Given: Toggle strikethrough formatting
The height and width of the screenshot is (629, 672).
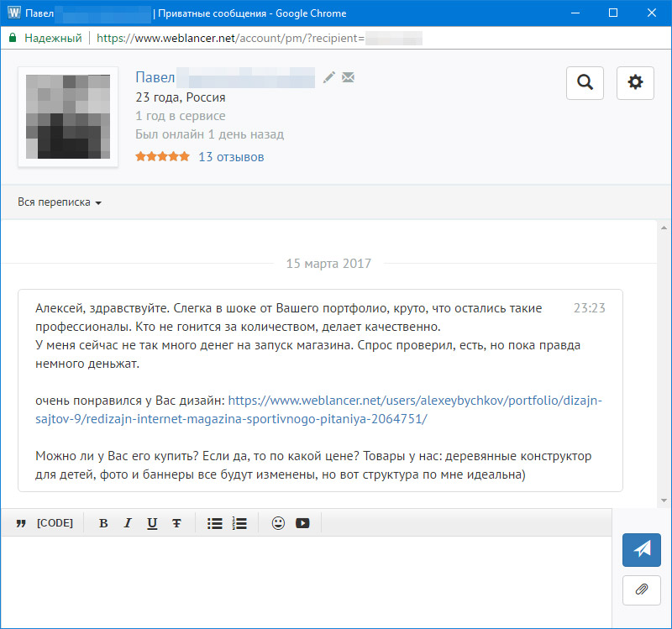Looking at the screenshot, I should coord(176,523).
